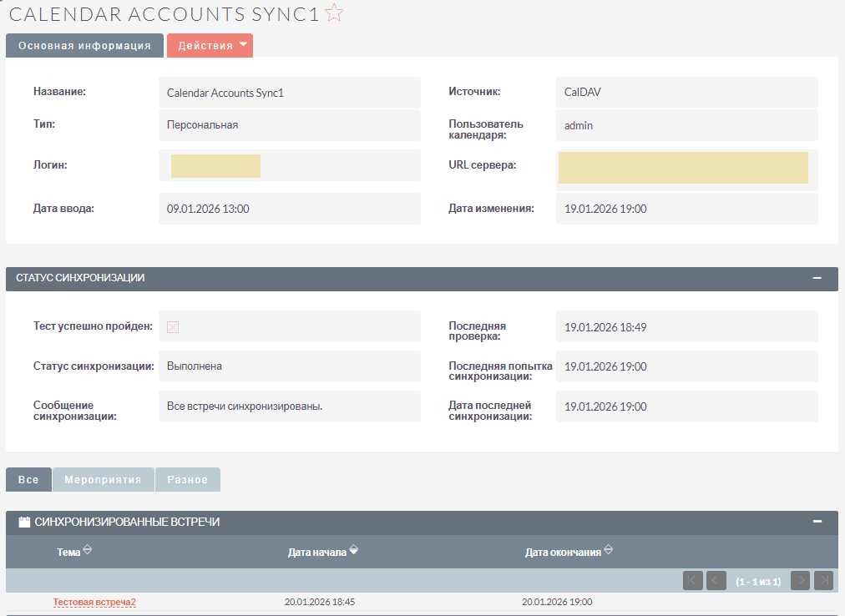Screen dimensions: 845x616
Task: Click the first-page pagination arrow
Action: pyautogui.click(x=691, y=580)
